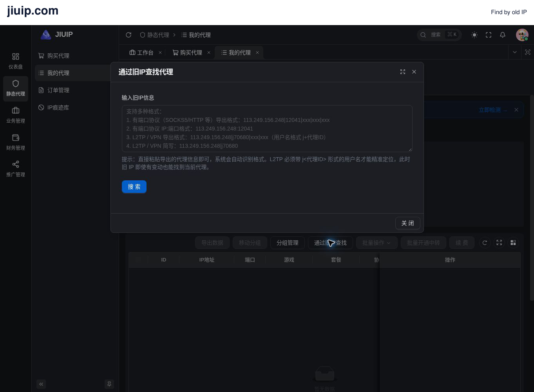Switch to the 购买代理 tab

pos(188,53)
